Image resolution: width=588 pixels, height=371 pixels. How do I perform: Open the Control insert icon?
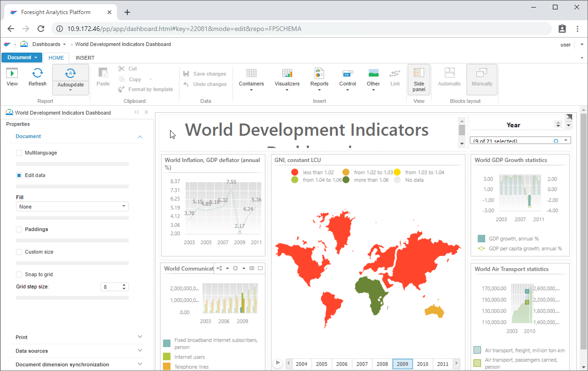point(348,73)
